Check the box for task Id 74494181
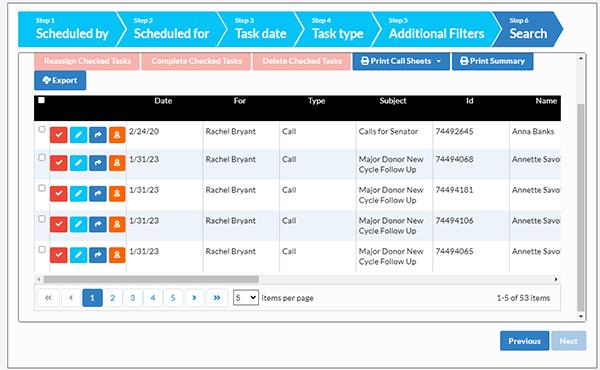This screenshot has width=600, height=370. coord(42,188)
